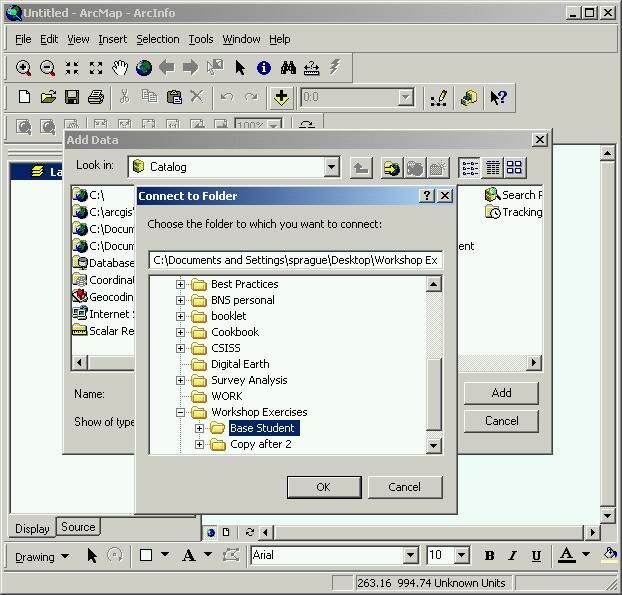Image resolution: width=622 pixels, height=595 pixels.
Task: Expand the booklet folder
Action: tap(180, 316)
